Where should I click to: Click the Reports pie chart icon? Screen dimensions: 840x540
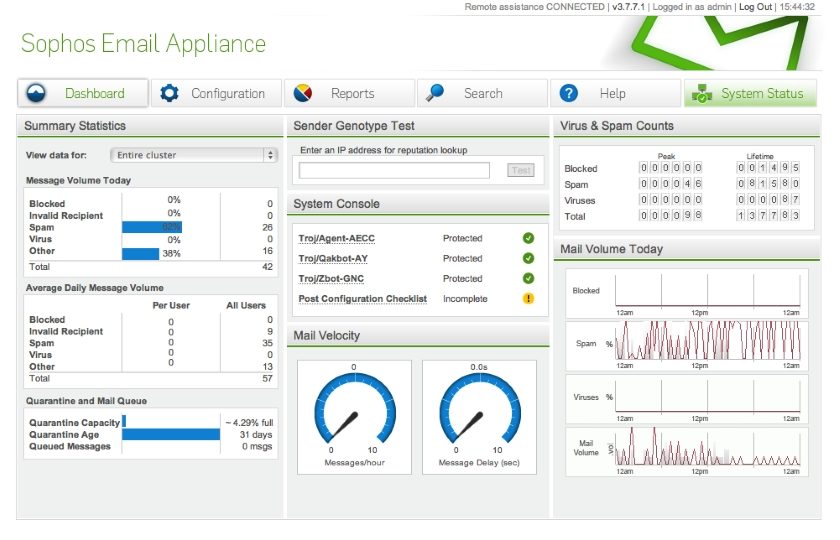[x=303, y=93]
